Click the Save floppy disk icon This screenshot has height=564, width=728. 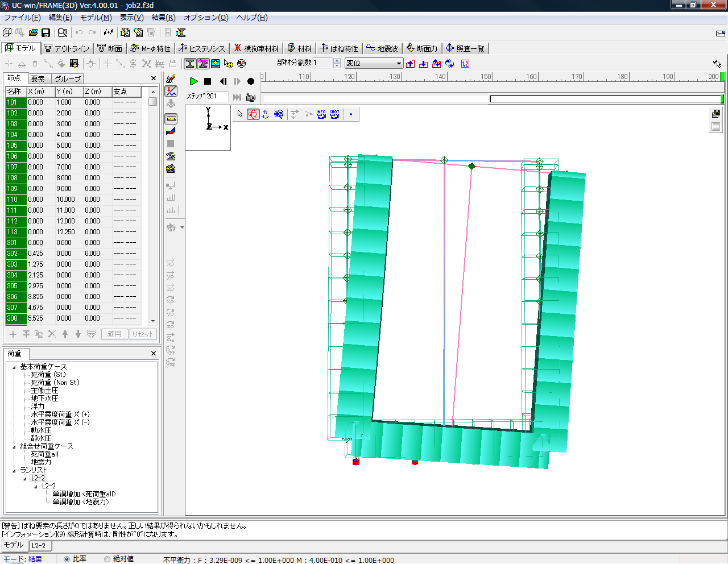[46, 33]
